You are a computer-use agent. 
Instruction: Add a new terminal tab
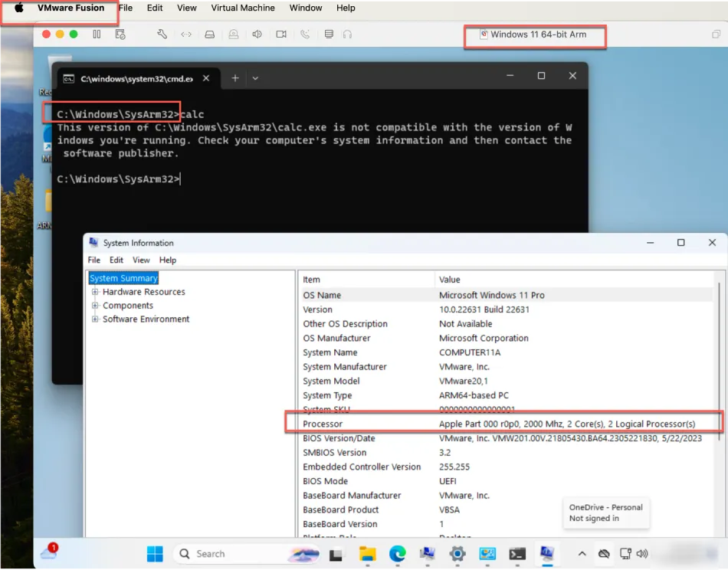235,78
